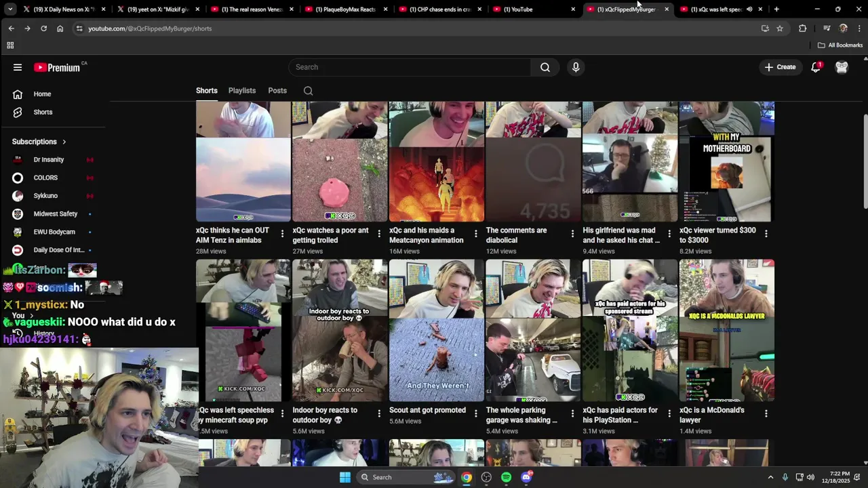Screen dimensions: 868x488
Task: Switch to the Playlists channel tab
Action: point(242,91)
